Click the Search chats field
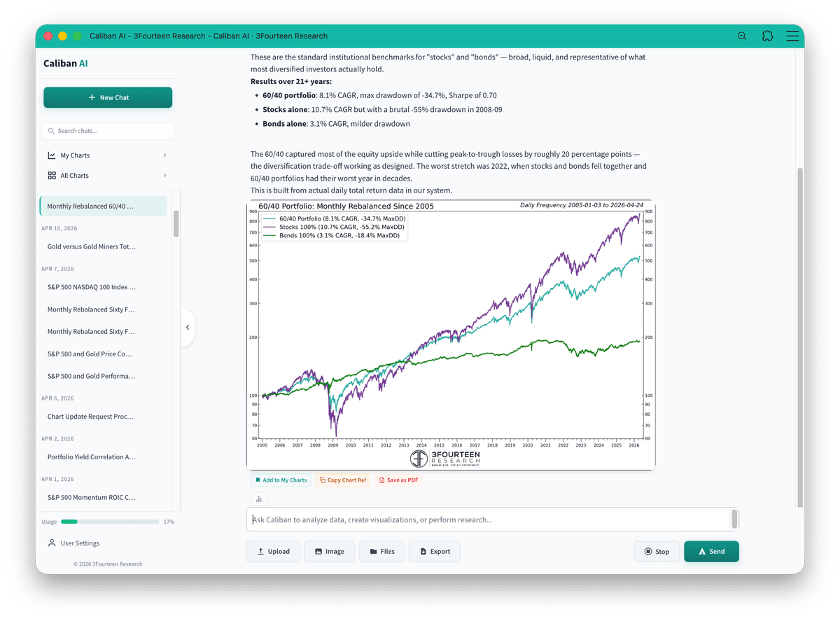 click(x=108, y=131)
